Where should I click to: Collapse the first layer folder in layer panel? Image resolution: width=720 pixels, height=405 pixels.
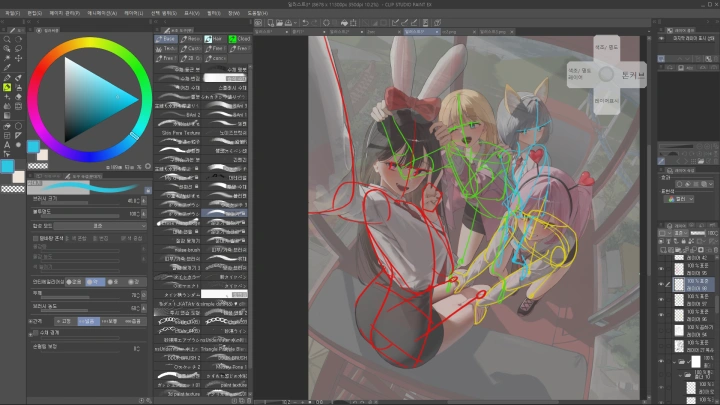674,362
